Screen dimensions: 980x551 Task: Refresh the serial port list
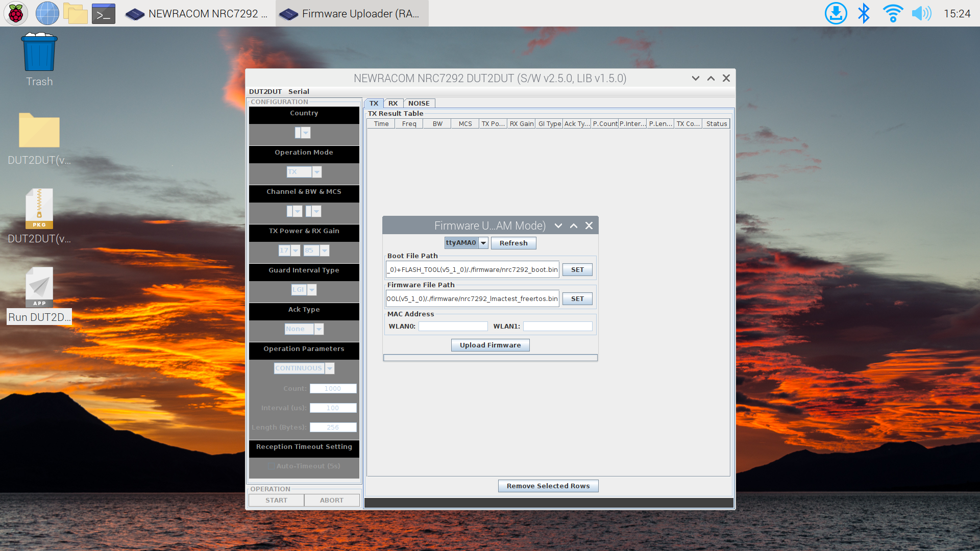tap(513, 243)
